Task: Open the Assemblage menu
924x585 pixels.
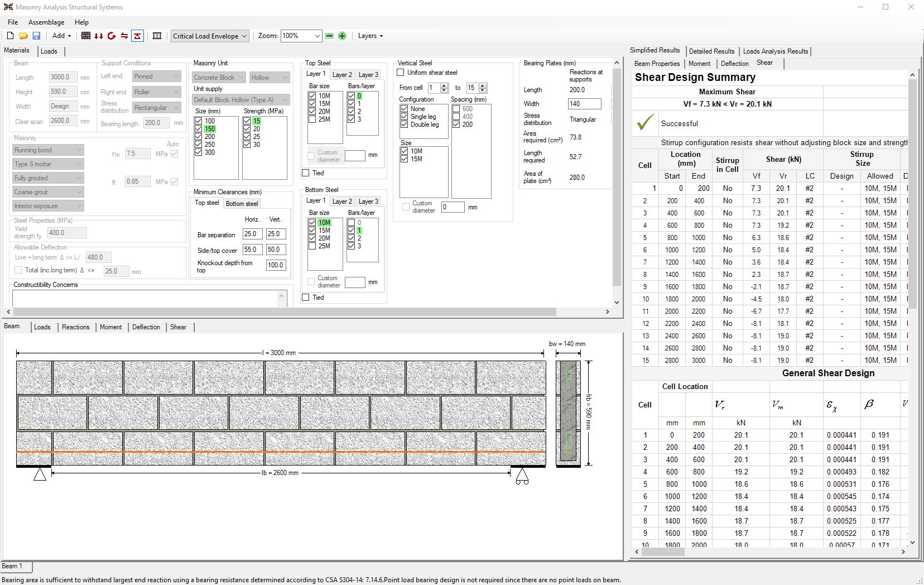Action: pyautogui.click(x=46, y=22)
